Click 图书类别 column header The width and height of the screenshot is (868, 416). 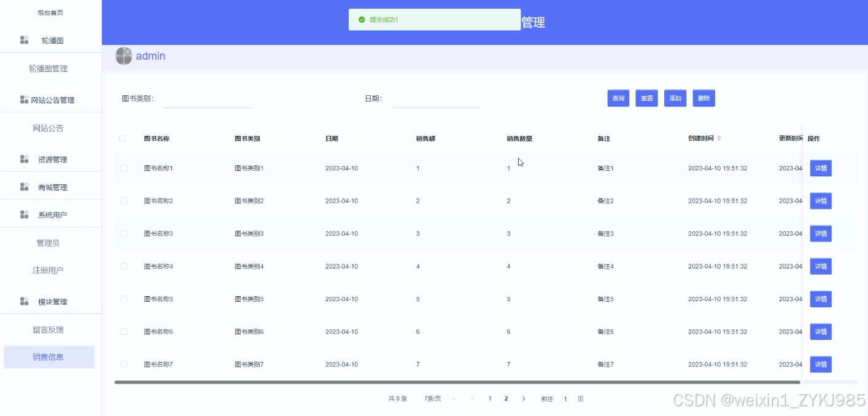(247, 138)
